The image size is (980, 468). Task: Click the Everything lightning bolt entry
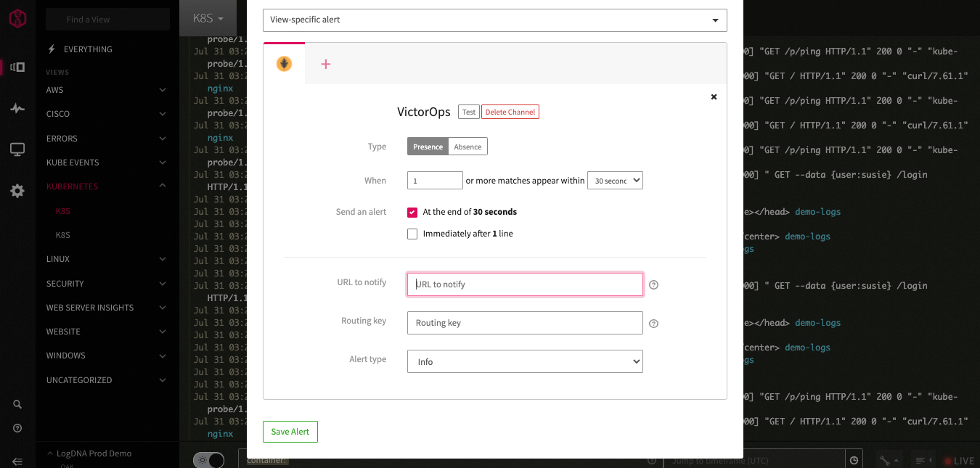(80, 49)
